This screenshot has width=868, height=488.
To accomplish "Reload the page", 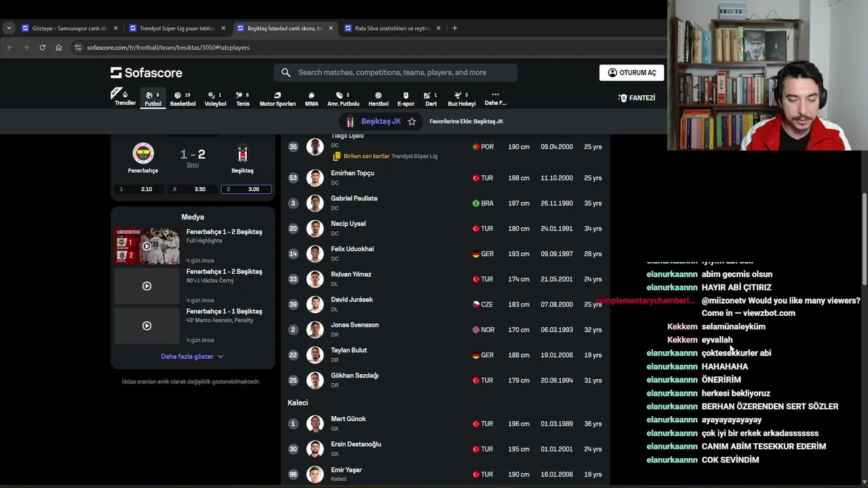I will click(x=42, y=47).
